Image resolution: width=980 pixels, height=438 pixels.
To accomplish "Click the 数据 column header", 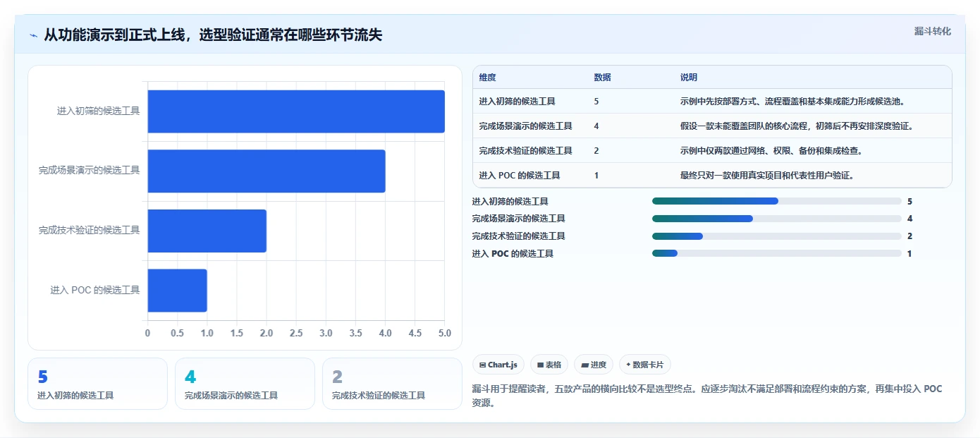I will coord(603,78).
